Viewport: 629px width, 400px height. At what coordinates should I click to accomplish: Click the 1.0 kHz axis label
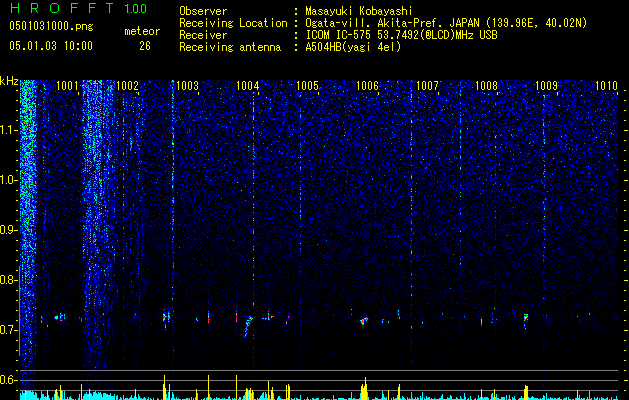[8, 180]
